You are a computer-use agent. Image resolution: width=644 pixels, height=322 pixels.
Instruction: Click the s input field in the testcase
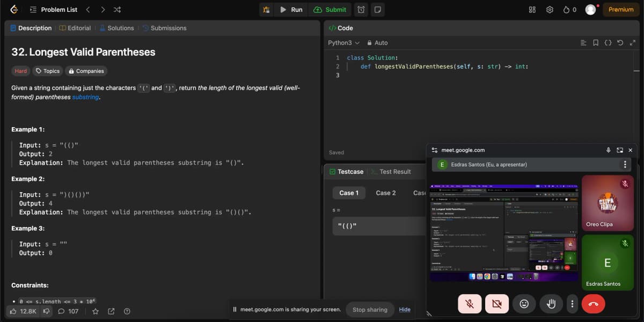pyautogui.click(x=376, y=226)
